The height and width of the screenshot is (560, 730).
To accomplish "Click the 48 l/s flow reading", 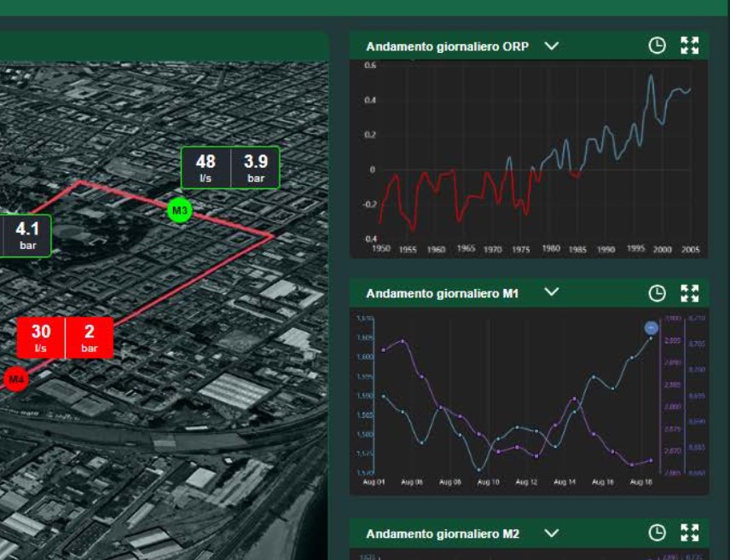I will click(206, 167).
